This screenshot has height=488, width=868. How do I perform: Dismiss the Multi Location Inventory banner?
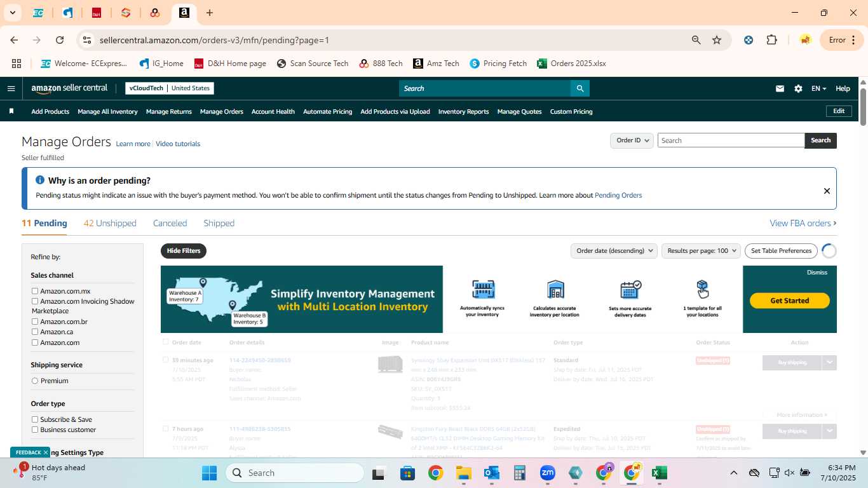click(817, 272)
